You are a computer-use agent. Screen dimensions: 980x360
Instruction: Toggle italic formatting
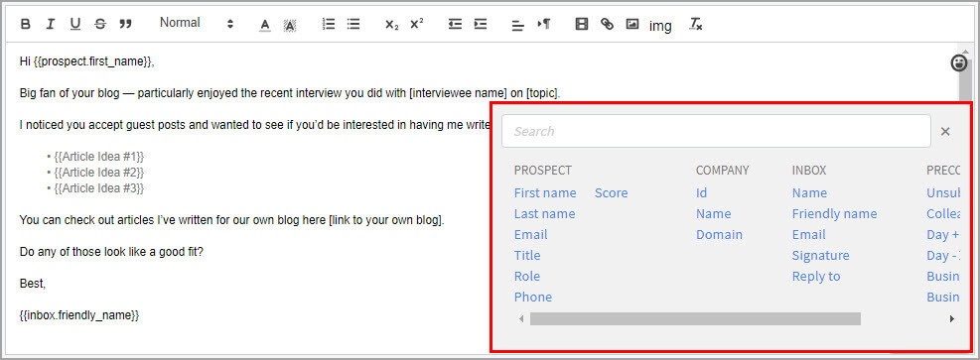tap(51, 25)
